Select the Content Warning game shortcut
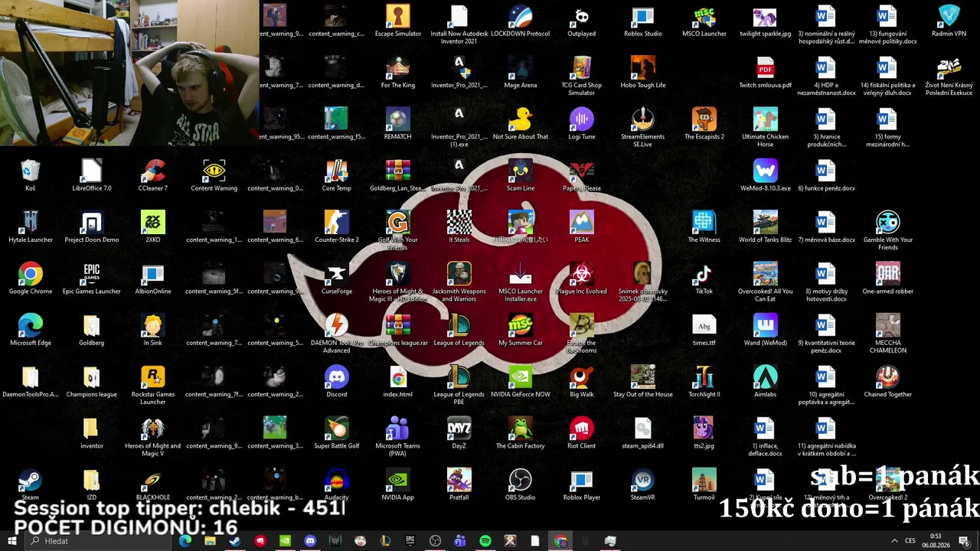 [x=214, y=171]
